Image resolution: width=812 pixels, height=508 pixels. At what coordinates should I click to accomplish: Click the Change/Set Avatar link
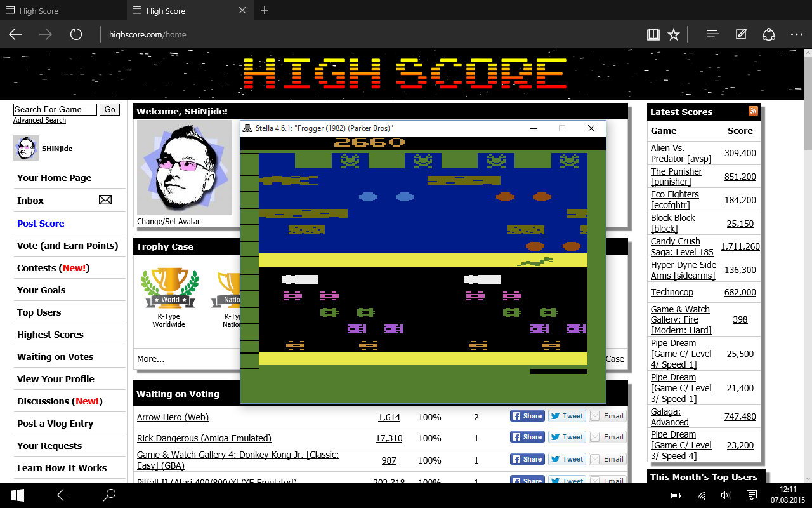click(168, 222)
